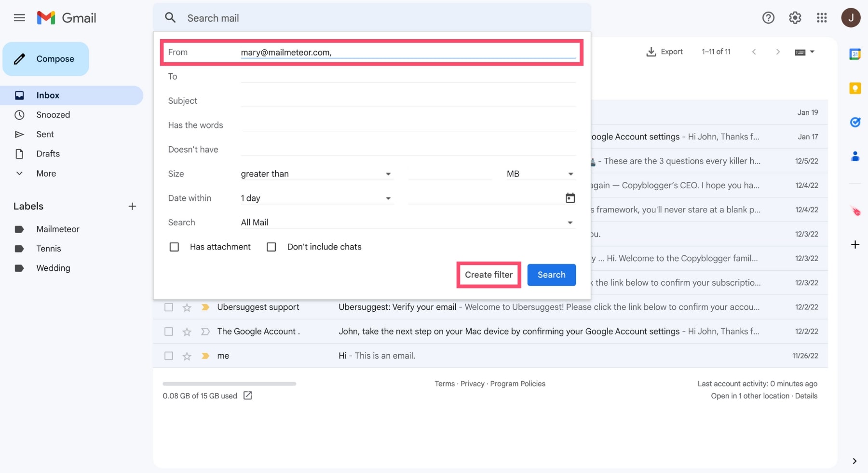
Task: Check the Don't include chats option
Action: click(271, 247)
